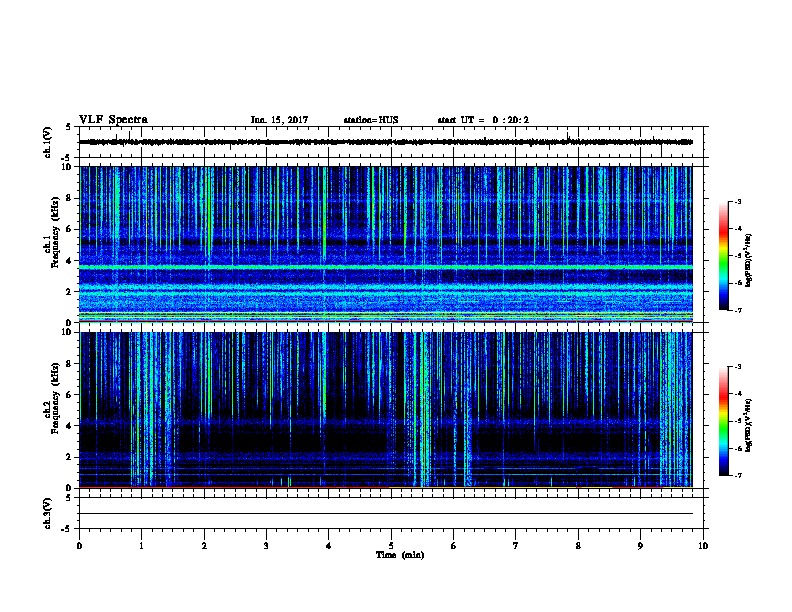792x612 pixels.
Task: Click the "ch.1(V)" axis label
Action: [48, 142]
